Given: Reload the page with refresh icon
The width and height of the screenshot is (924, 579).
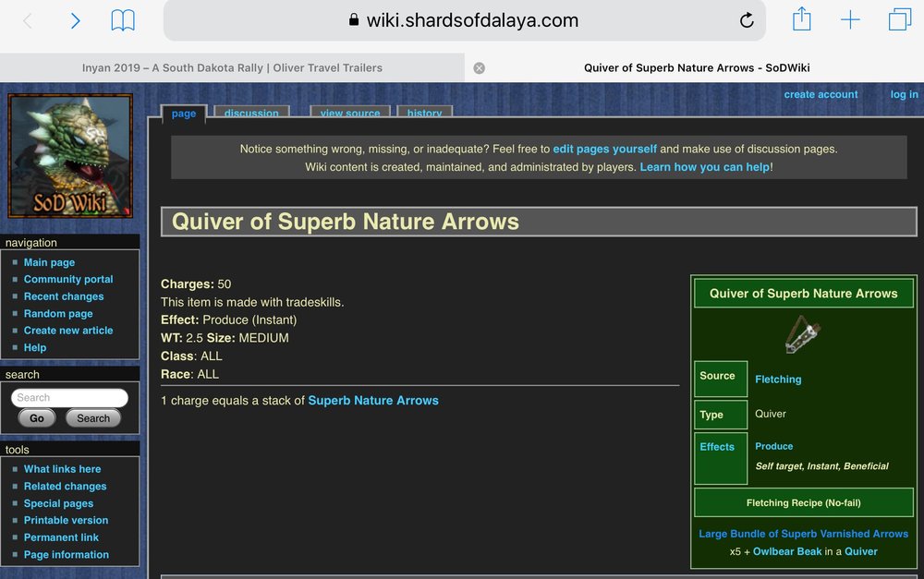Looking at the screenshot, I should 747,20.
